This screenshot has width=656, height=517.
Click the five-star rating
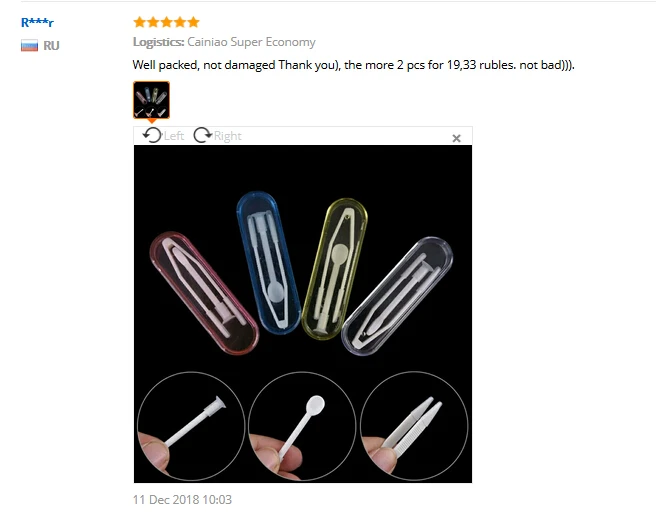point(167,22)
